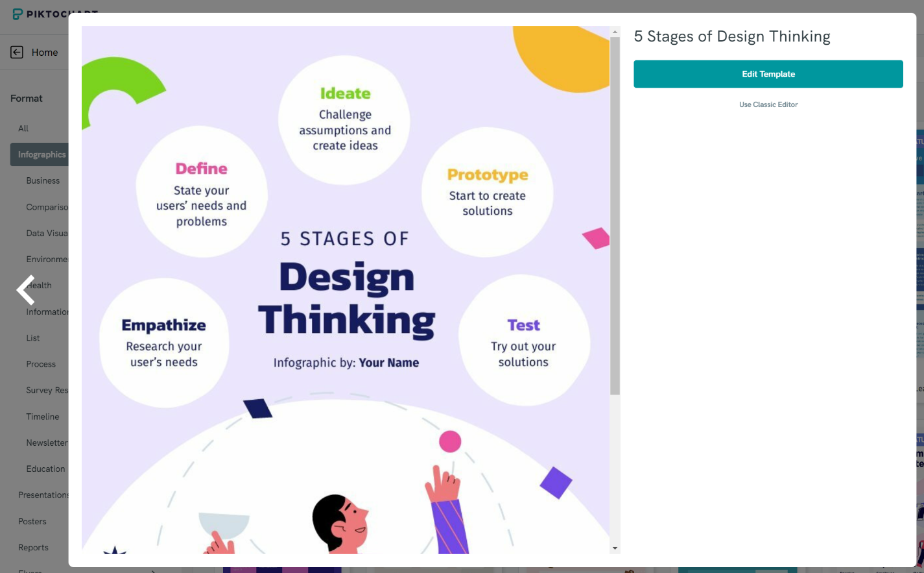Image resolution: width=924 pixels, height=573 pixels.
Task: Choose the Business subcategory
Action: pyautogui.click(x=43, y=180)
